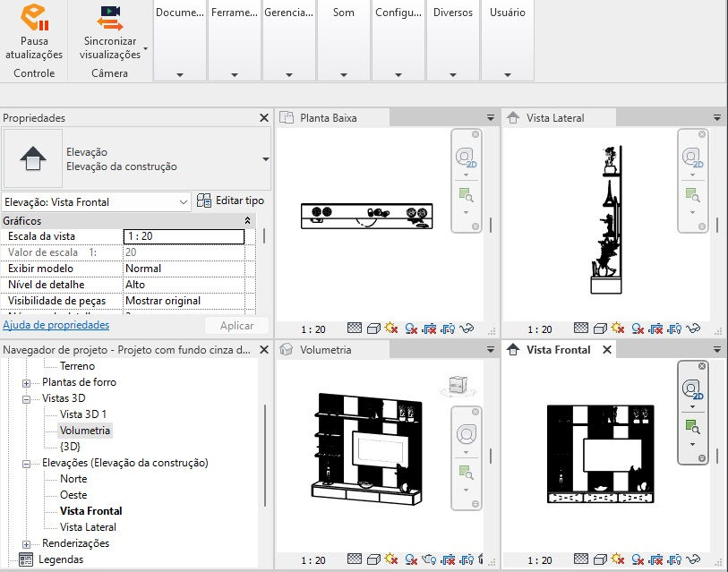Select the Vista Frontal view tab
This screenshot has height=572, width=728.
pyautogui.click(x=559, y=350)
